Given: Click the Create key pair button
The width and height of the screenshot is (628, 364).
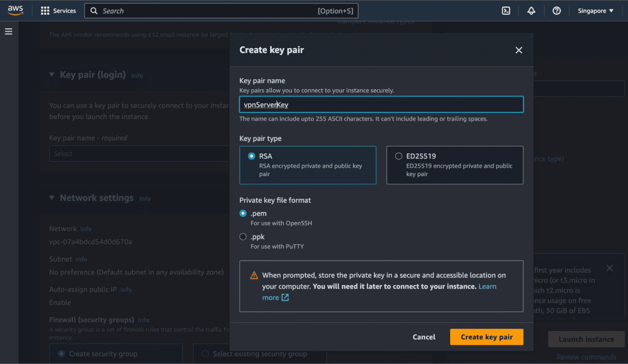Looking at the screenshot, I should (486, 337).
